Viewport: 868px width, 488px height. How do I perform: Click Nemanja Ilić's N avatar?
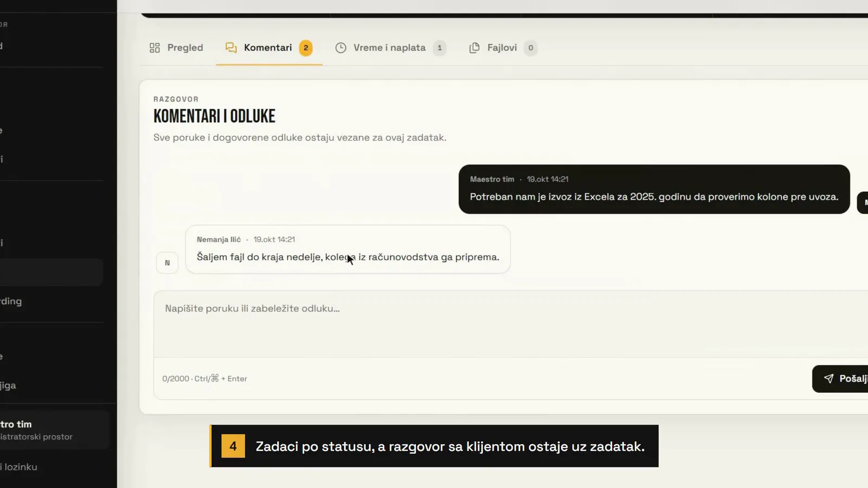(x=167, y=263)
